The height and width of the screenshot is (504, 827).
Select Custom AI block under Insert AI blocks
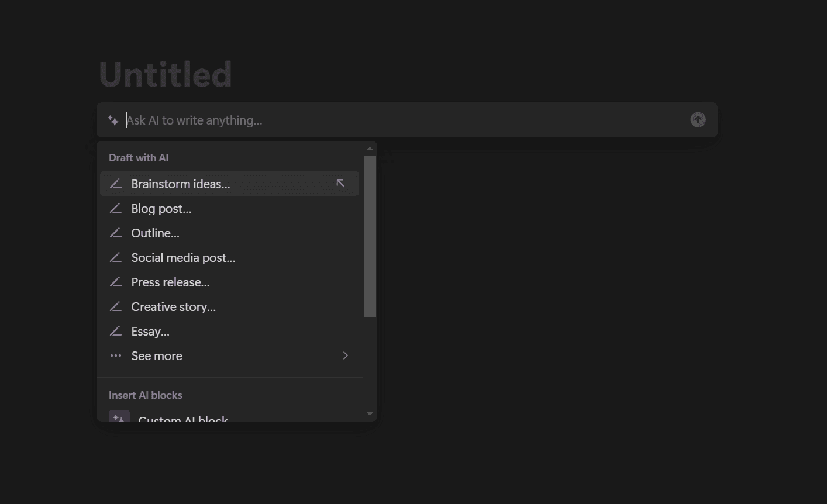183,419
